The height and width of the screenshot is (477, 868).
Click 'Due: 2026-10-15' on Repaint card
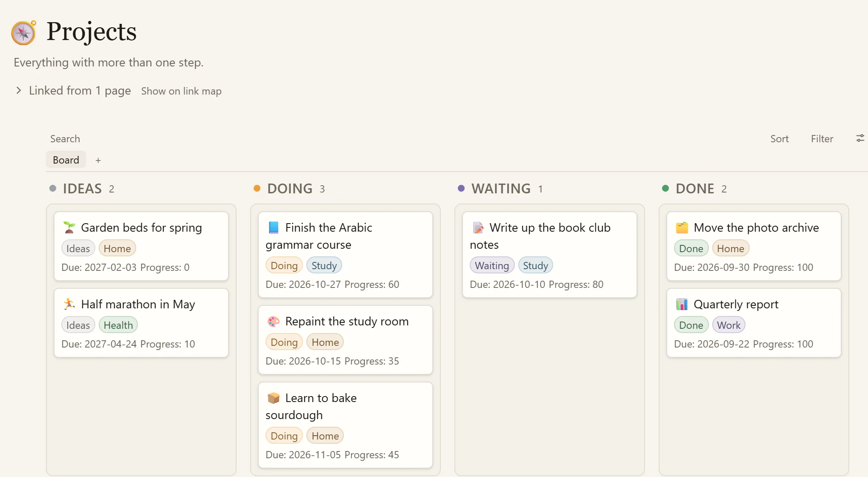coord(303,361)
